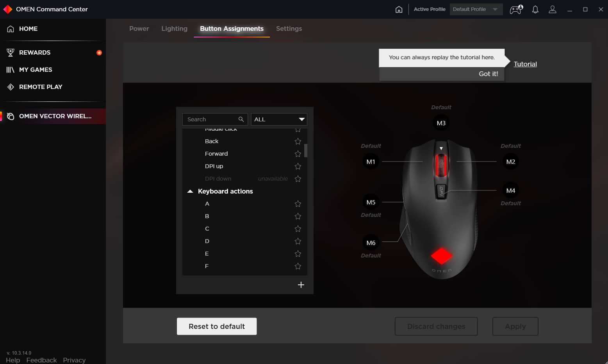Viewport: 608px width, 364px height.
Task: Click the M4 DPI button marker
Action: [510, 190]
